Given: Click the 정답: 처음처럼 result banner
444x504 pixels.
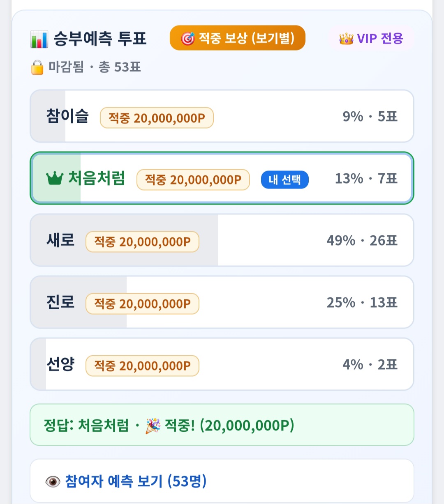Looking at the screenshot, I should click(x=222, y=425).
